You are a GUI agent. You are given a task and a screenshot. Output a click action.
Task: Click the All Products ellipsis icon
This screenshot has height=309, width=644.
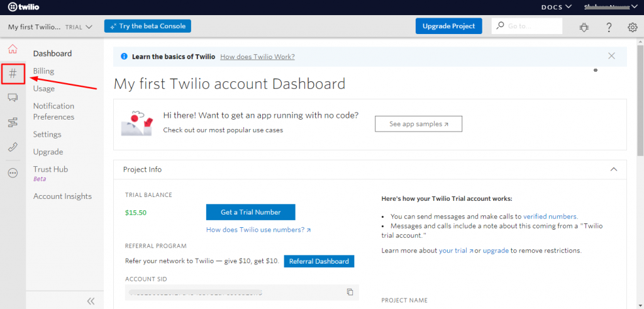13,173
